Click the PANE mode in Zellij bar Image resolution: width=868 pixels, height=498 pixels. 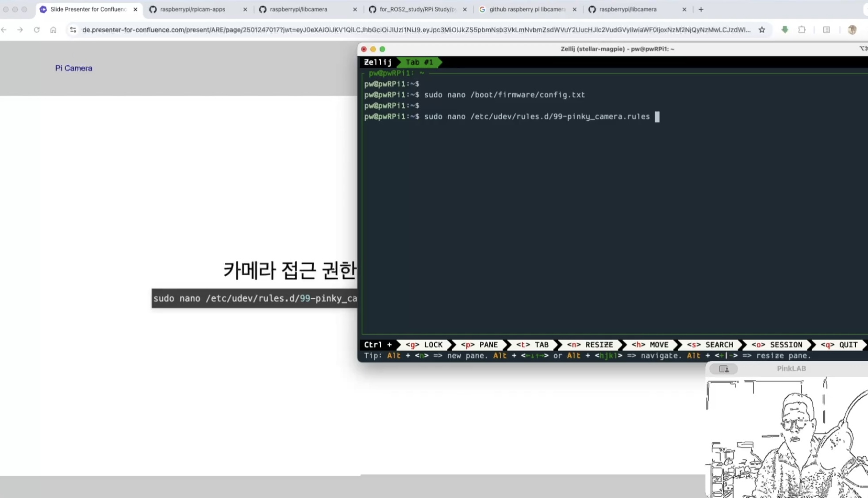point(480,345)
